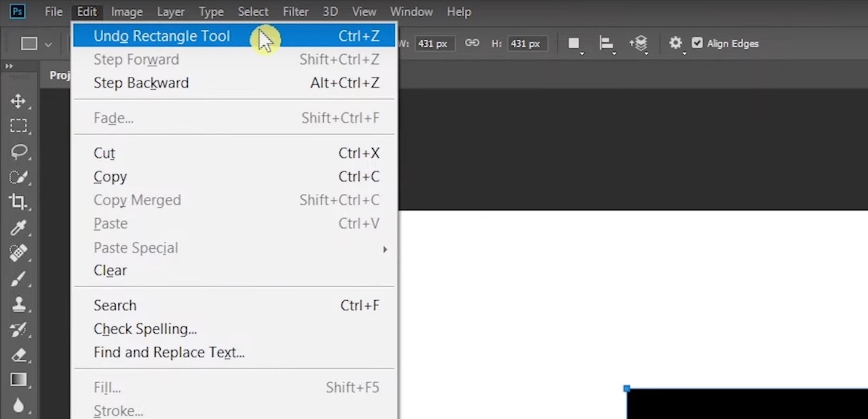This screenshot has height=419, width=868.
Task: Expand the Paste Special submenu arrow
Action: point(385,249)
